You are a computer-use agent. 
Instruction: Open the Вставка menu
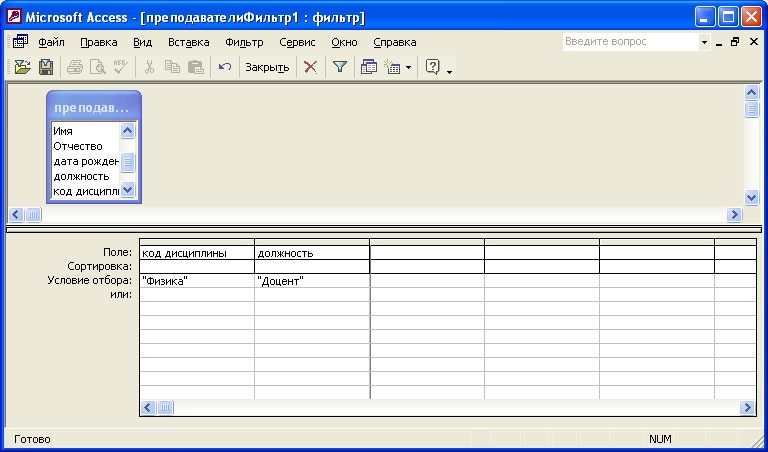click(189, 42)
